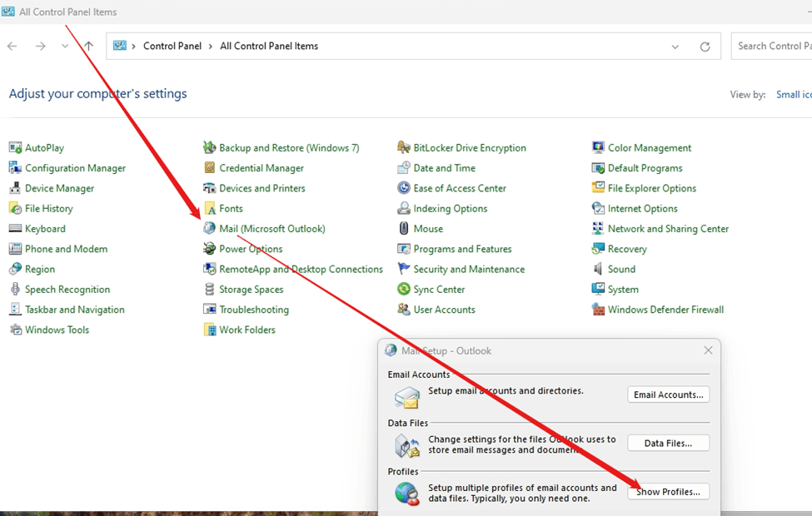Click All Control Panel Items breadcrumb
Screen dimensions: 812x516
pos(269,46)
